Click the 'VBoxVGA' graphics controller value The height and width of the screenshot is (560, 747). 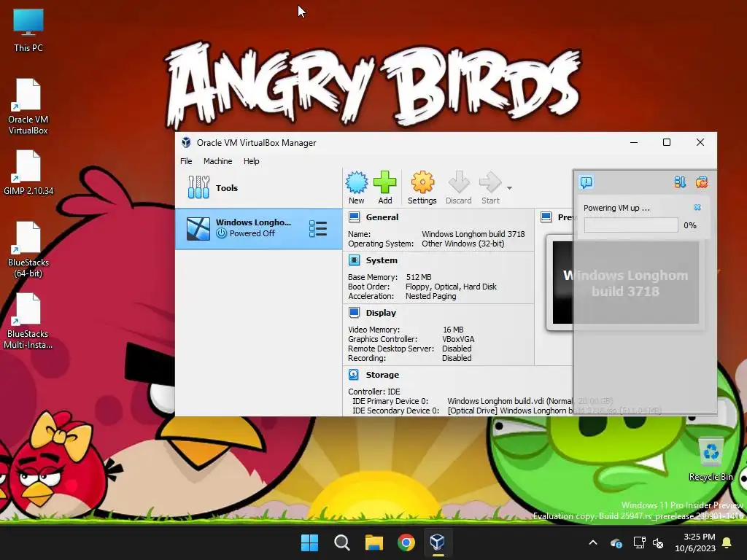point(458,338)
